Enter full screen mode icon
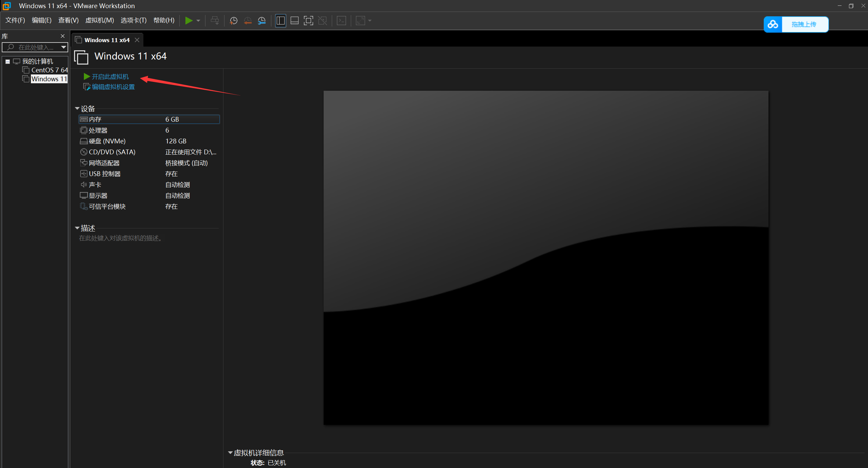This screenshot has width=868, height=468. point(308,21)
